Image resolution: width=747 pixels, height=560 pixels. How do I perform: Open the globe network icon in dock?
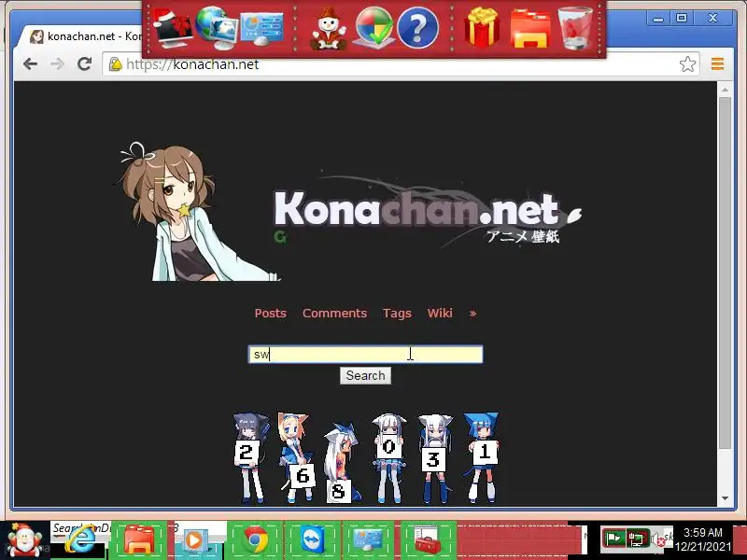click(216, 28)
